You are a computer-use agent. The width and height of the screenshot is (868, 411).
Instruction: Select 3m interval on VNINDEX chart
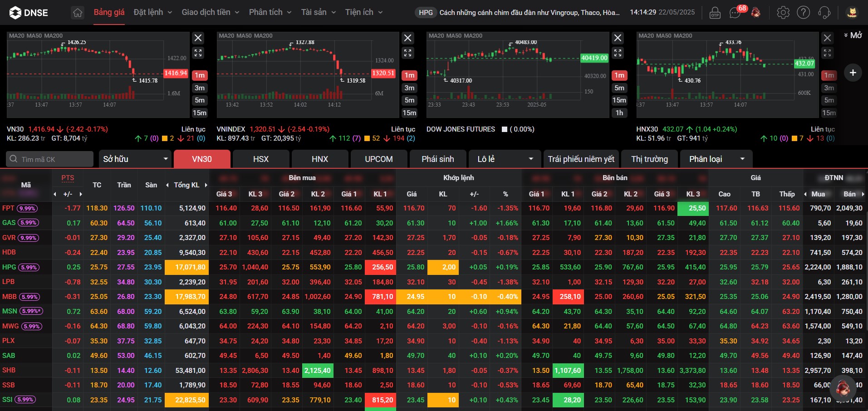coord(409,88)
